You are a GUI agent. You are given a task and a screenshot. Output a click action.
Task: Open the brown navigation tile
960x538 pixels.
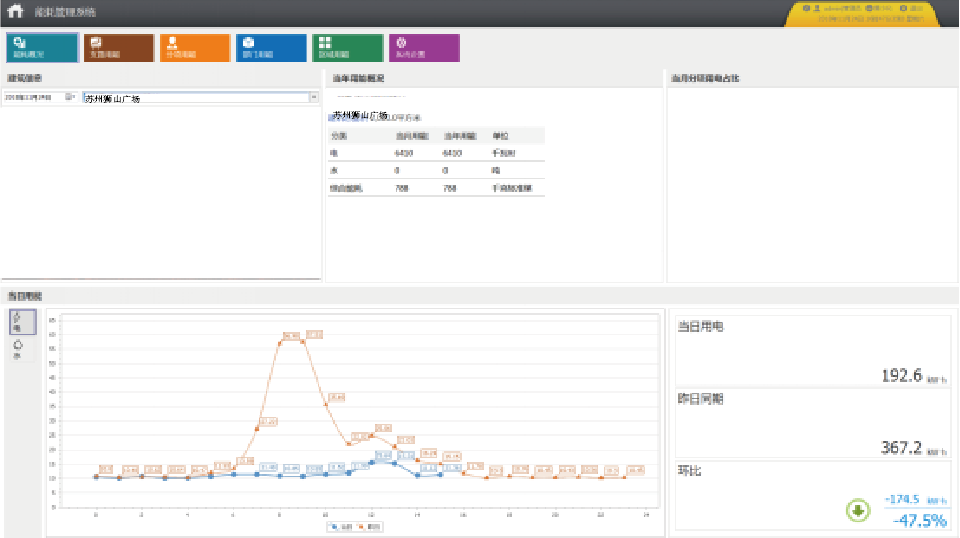[119, 48]
